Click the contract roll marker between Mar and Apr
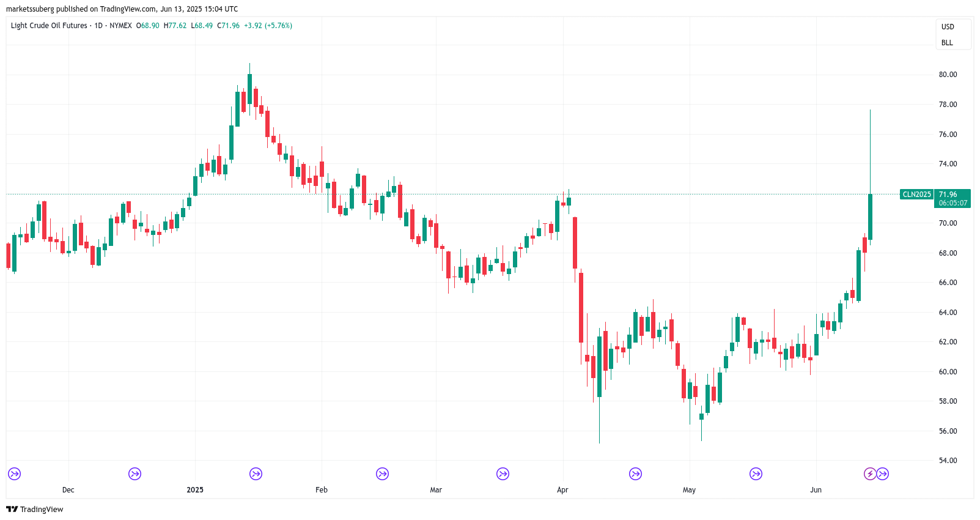Screen dimensions: 980x520 pos(503,474)
